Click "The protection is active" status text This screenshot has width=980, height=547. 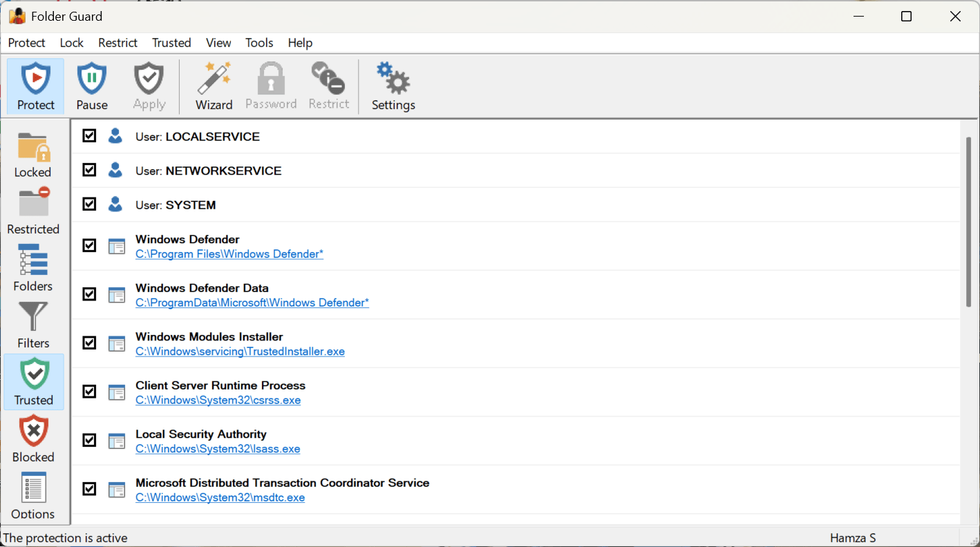coord(66,538)
